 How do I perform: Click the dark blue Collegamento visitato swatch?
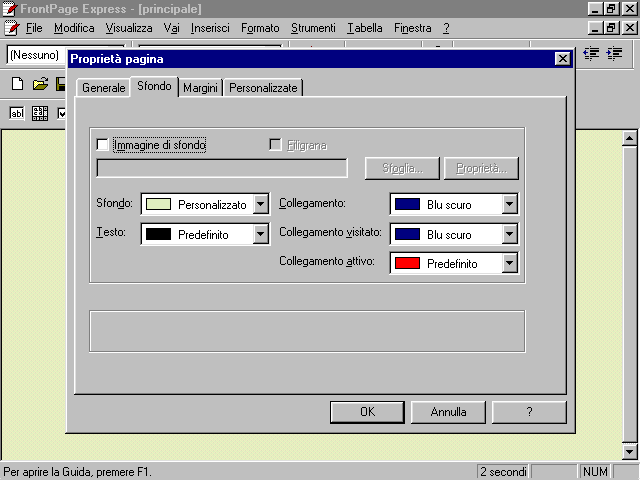[407, 234]
